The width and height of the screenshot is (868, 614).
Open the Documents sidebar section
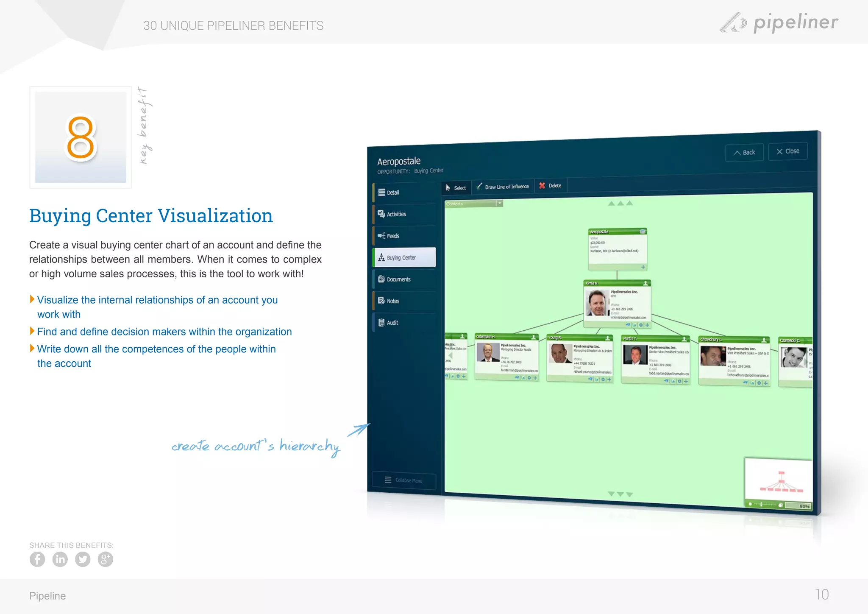point(405,279)
